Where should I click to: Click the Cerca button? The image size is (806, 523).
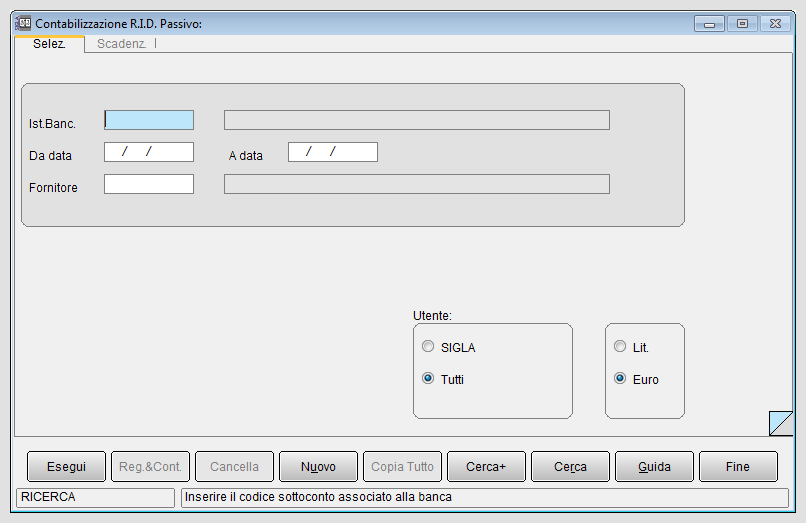tap(570, 466)
